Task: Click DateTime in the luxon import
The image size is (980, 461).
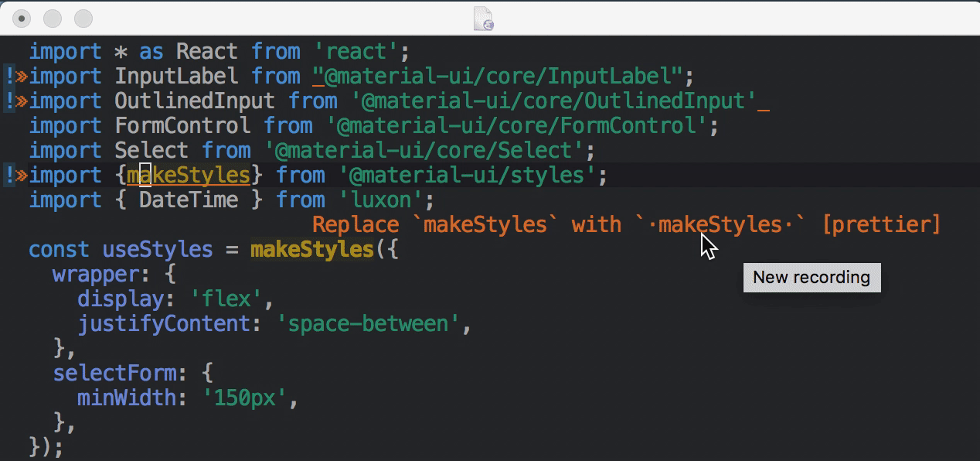Action: (188, 200)
